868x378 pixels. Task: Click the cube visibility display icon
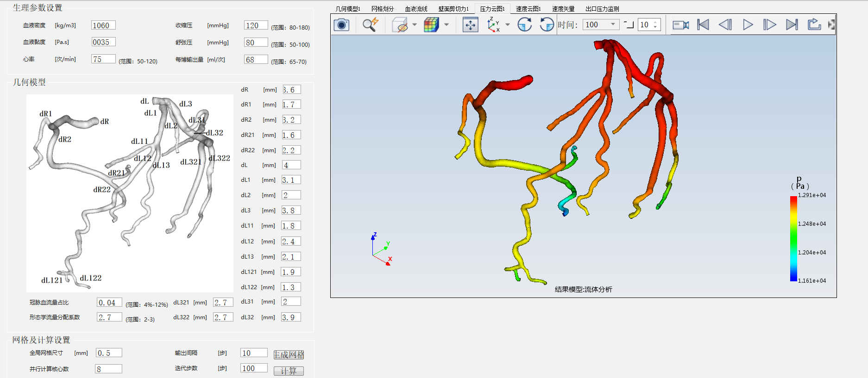click(x=400, y=25)
